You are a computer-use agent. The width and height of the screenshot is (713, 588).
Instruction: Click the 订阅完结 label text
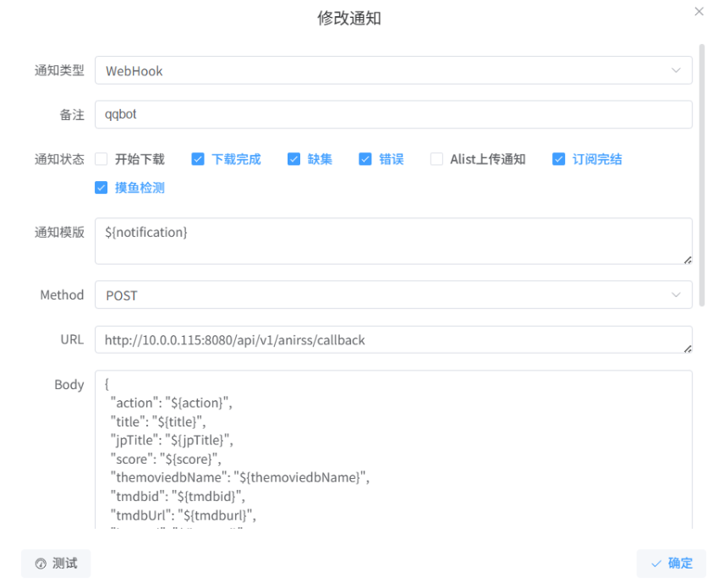point(597,159)
